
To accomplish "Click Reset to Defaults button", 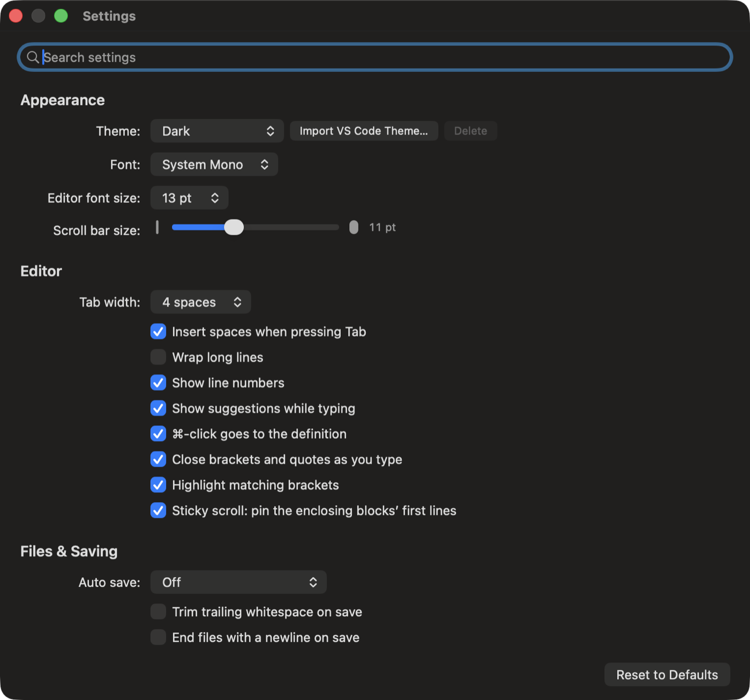I will 667,675.
